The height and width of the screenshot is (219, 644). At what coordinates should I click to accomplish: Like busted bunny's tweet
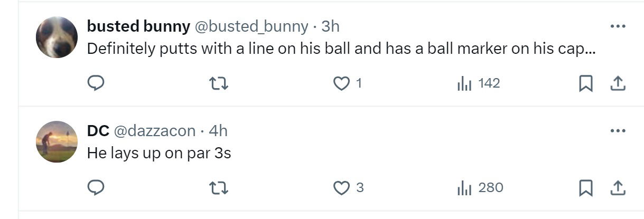coord(342,83)
